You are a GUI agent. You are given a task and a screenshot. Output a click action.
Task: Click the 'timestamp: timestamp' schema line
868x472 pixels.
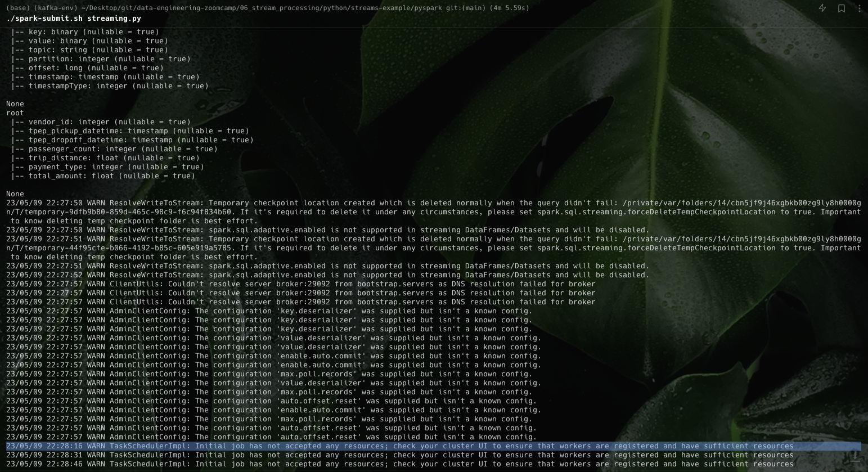coord(105,77)
